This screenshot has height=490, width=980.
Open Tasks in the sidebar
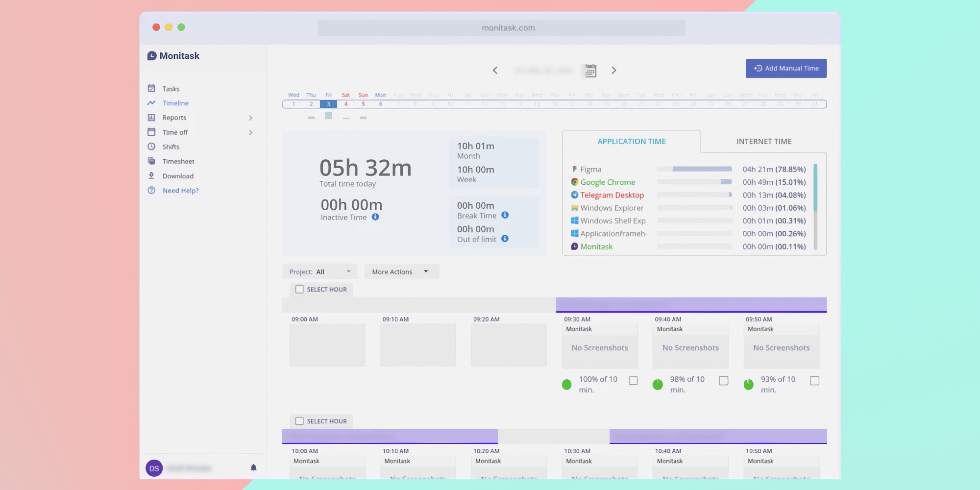171,89
